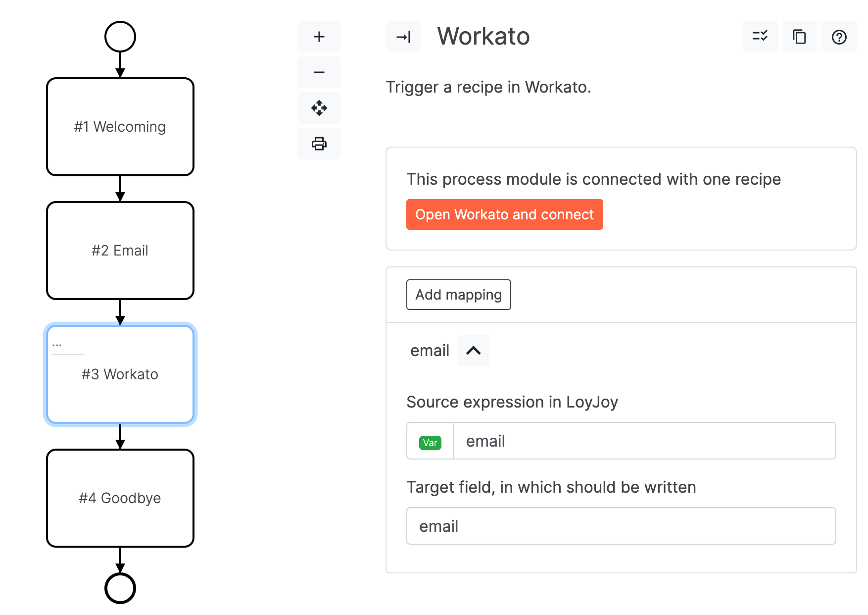This screenshot has width=868, height=615.
Task: Click the start event circle at the top
Action: point(120,36)
